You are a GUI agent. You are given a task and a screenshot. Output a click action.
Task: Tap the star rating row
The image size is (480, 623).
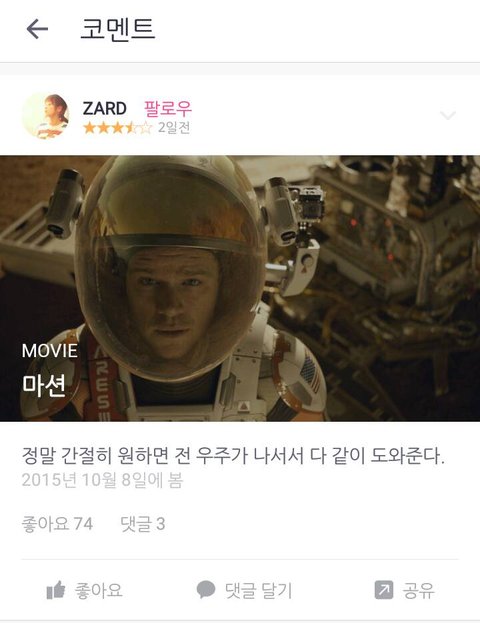point(118,128)
